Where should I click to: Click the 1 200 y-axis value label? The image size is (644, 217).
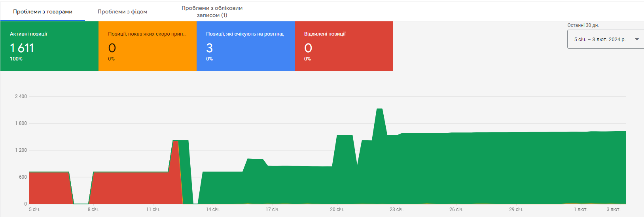(x=21, y=150)
